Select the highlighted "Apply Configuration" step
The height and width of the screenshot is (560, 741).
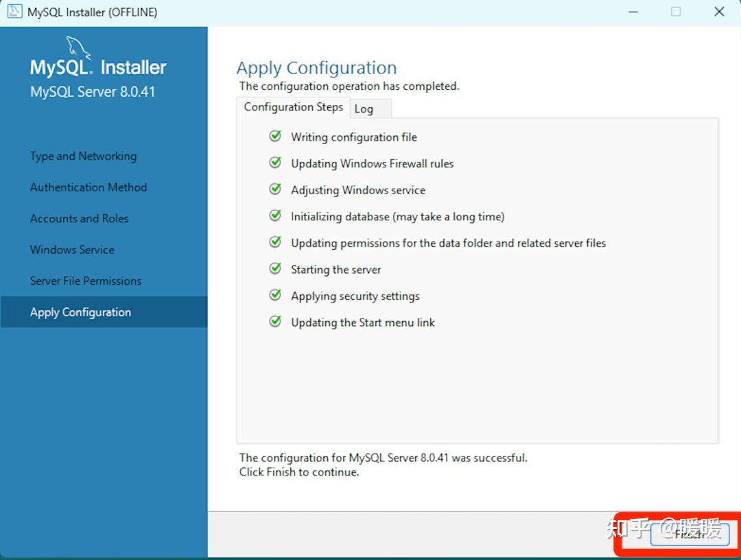(80, 312)
